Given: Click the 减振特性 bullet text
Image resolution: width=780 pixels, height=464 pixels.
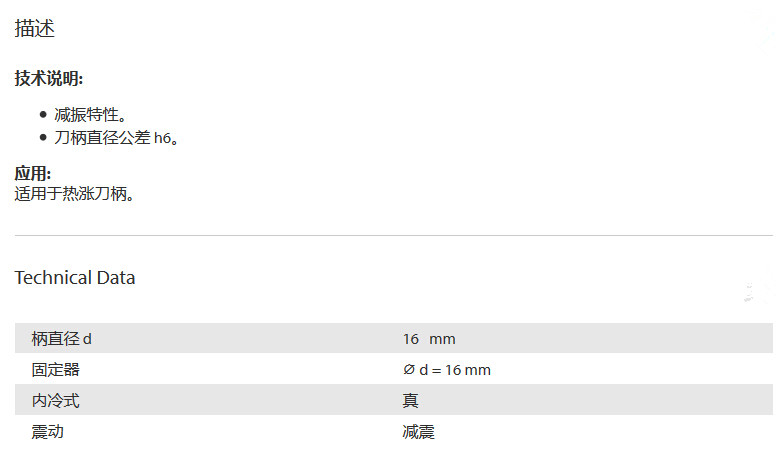Looking at the screenshot, I should click(91, 116).
